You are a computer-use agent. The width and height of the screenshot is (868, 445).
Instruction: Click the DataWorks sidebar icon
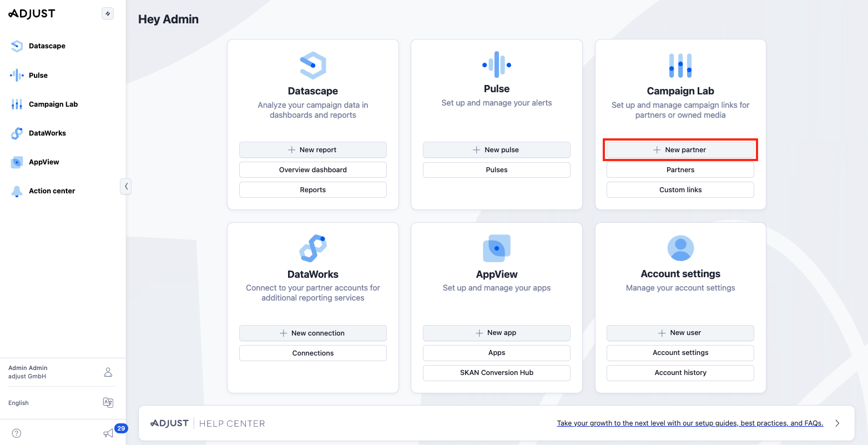(x=17, y=133)
